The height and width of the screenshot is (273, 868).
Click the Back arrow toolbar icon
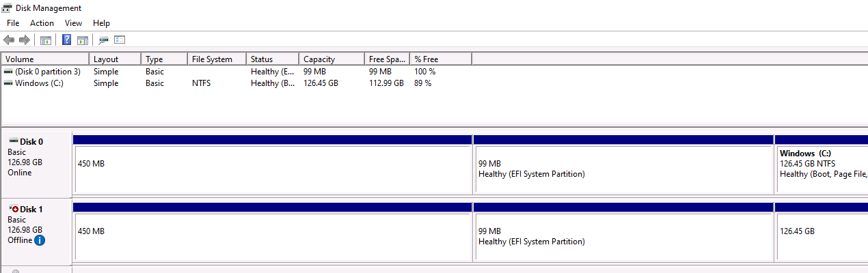coord(9,40)
